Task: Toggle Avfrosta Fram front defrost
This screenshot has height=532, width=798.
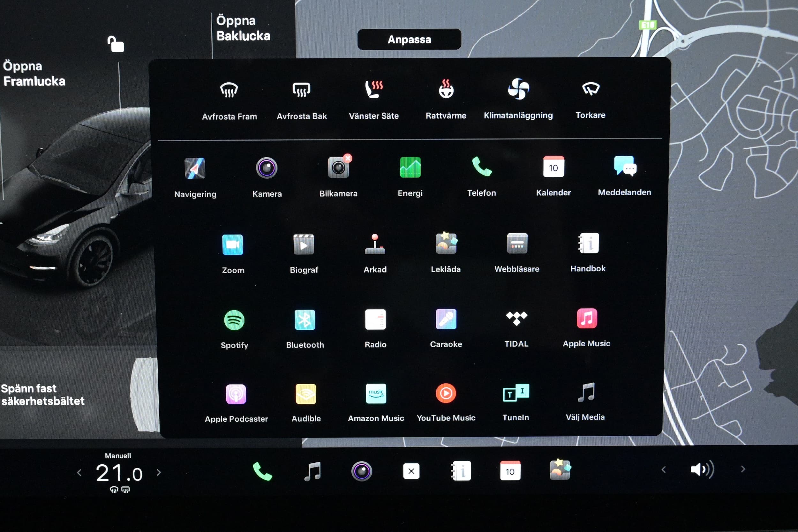Action: click(x=229, y=90)
